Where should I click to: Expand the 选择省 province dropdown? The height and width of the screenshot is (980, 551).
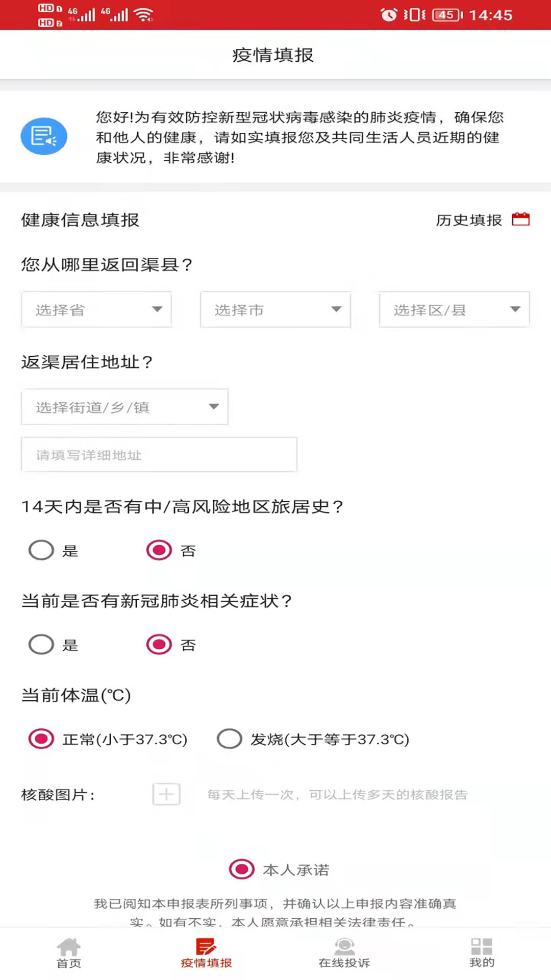pyautogui.click(x=96, y=309)
